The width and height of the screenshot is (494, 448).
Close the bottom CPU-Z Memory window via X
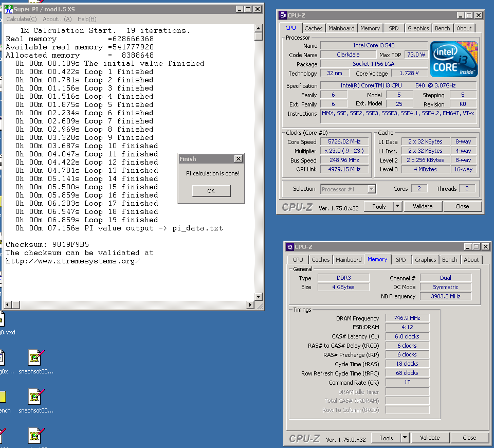[x=485, y=246]
